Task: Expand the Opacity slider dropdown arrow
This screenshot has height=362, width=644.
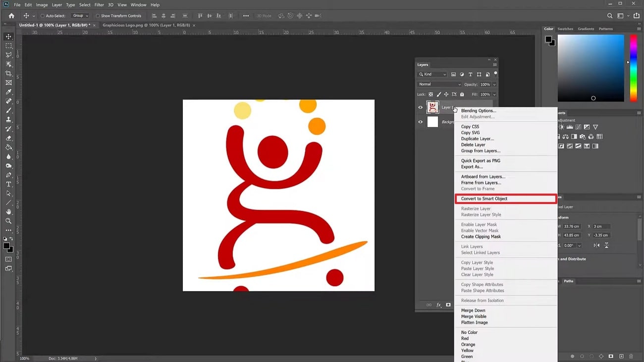Action: pyautogui.click(x=494, y=85)
